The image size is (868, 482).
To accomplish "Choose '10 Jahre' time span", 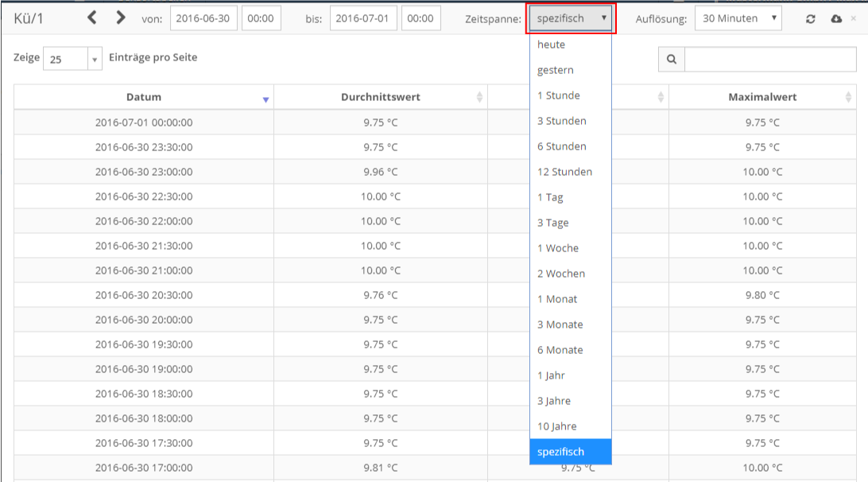I will tap(571, 426).
